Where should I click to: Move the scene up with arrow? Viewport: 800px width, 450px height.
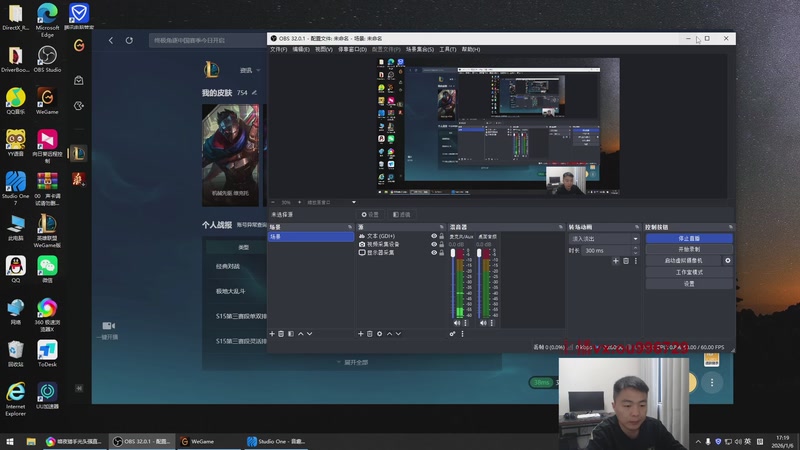tap(301, 334)
